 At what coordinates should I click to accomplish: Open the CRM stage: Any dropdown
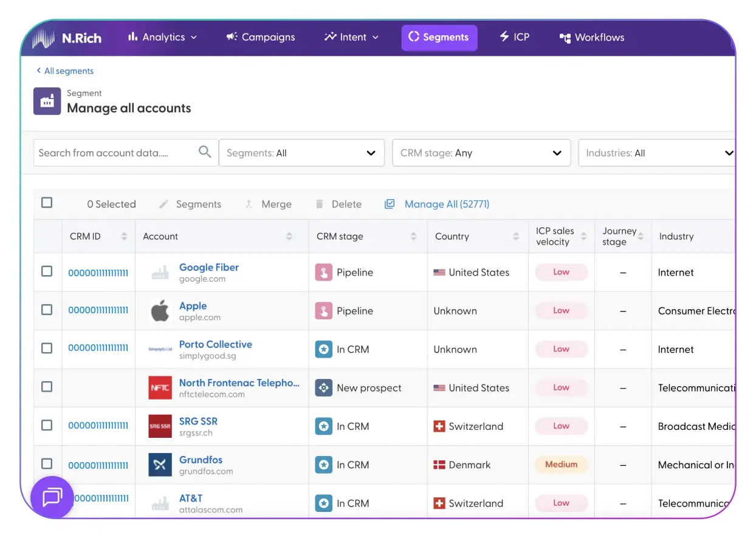pyautogui.click(x=481, y=153)
